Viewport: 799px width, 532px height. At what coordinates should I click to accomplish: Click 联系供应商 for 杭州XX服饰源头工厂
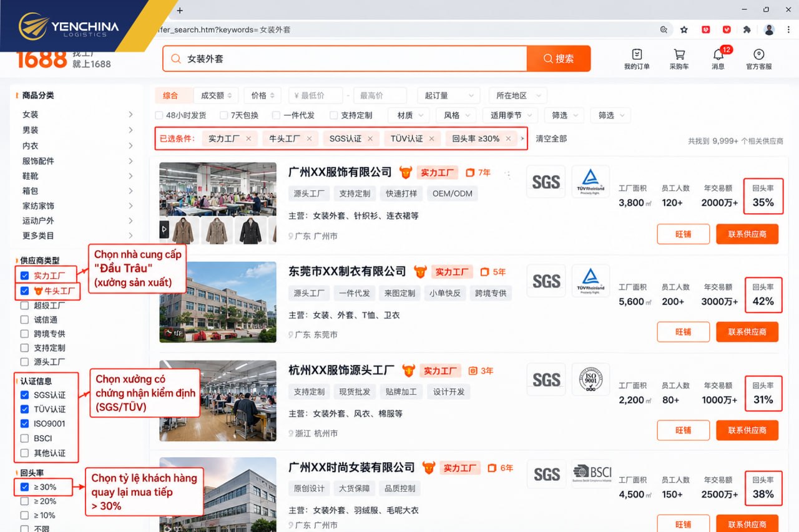(747, 430)
